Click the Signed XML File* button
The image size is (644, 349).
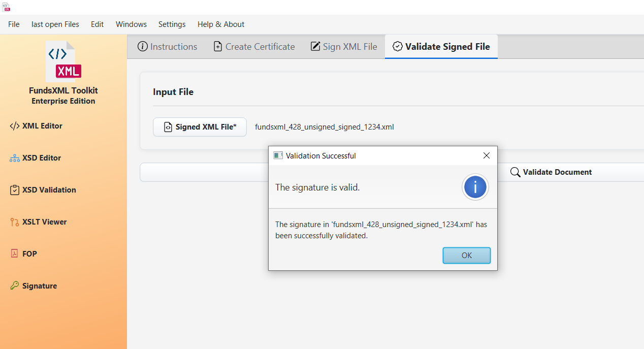pyautogui.click(x=200, y=127)
